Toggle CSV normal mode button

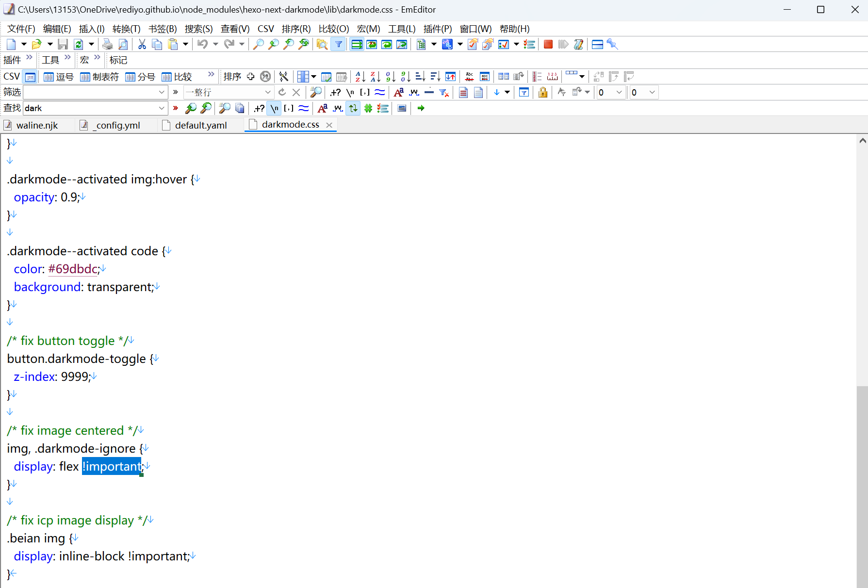pyautogui.click(x=30, y=77)
